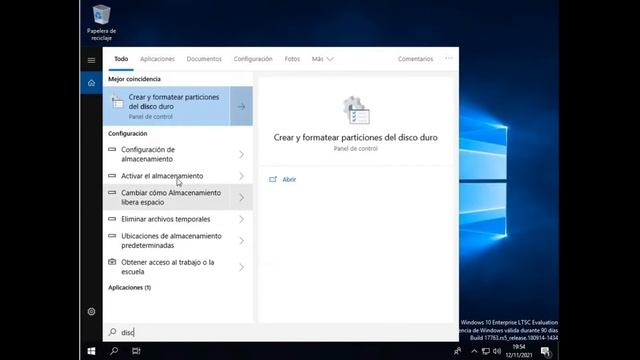The width and height of the screenshot is (640, 360).
Task: Click the storage icon beside Eliminar archivos temporales
Action: pyautogui.click(x=112, y=219)
